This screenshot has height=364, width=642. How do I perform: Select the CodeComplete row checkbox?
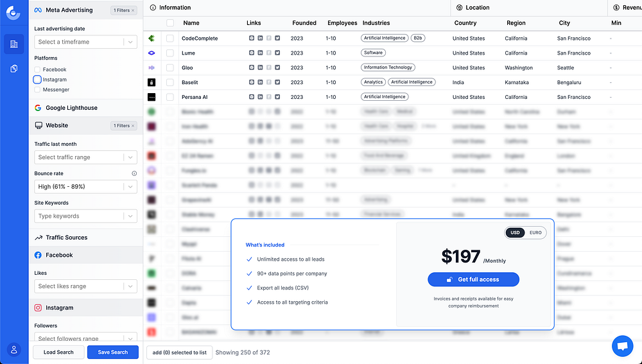tap(170, 38)
